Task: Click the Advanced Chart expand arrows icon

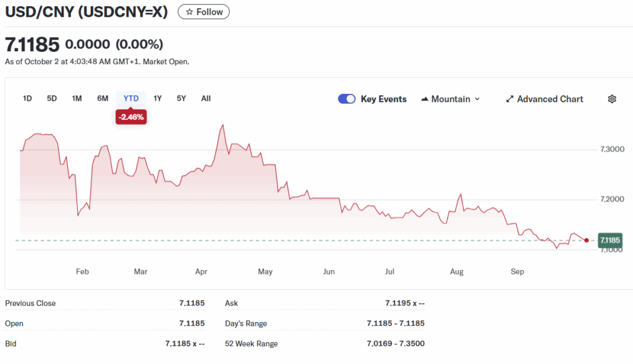Action: (x=510, y=99)
